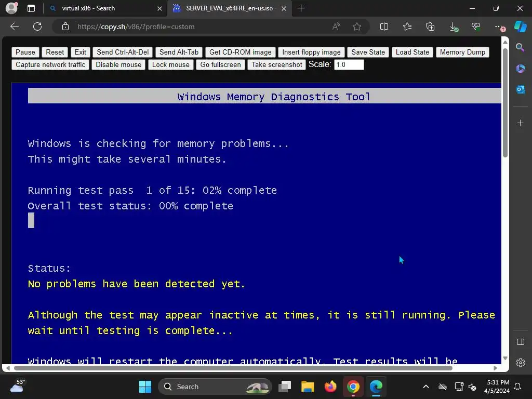
Task: Open the split screen icon
Action: pyautogui.click(x=384, y=26)
